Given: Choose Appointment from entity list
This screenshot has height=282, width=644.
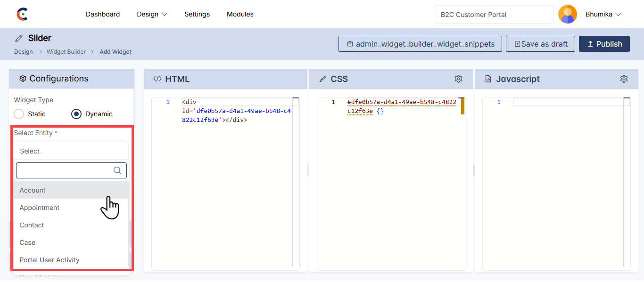Looking at the screenshot, I should 40,208.
